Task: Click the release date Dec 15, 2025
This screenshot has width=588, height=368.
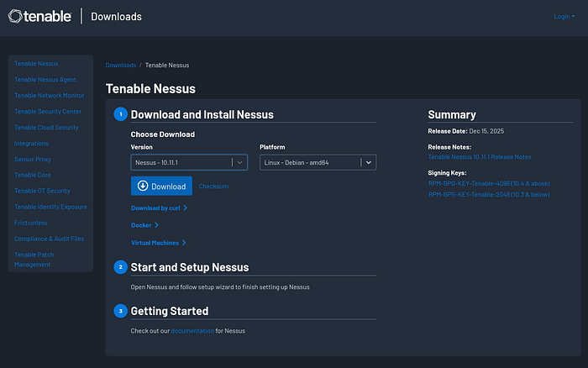Action: point(486,131)
